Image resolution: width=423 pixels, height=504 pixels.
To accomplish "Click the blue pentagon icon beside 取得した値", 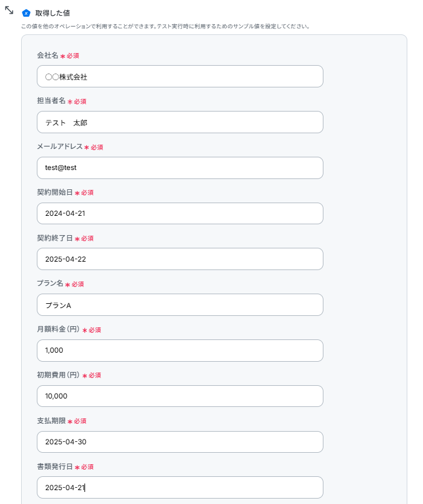I will [26, 13].
